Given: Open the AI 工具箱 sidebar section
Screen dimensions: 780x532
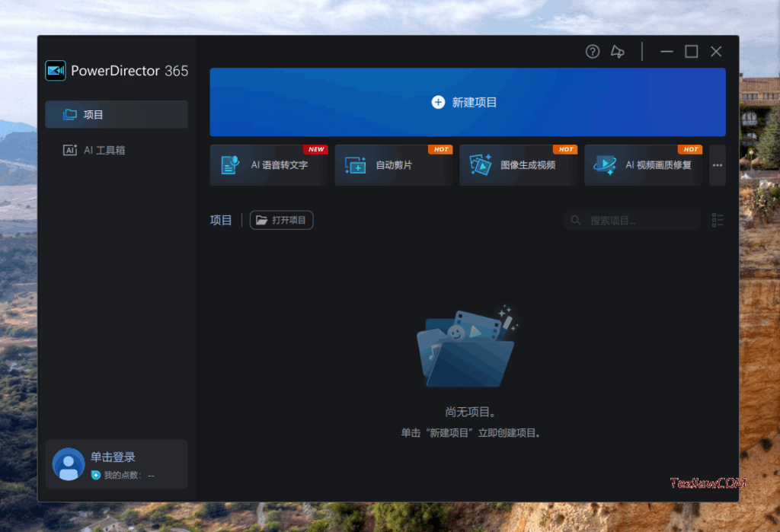Looking at the screenshot, I should (116, 150).
